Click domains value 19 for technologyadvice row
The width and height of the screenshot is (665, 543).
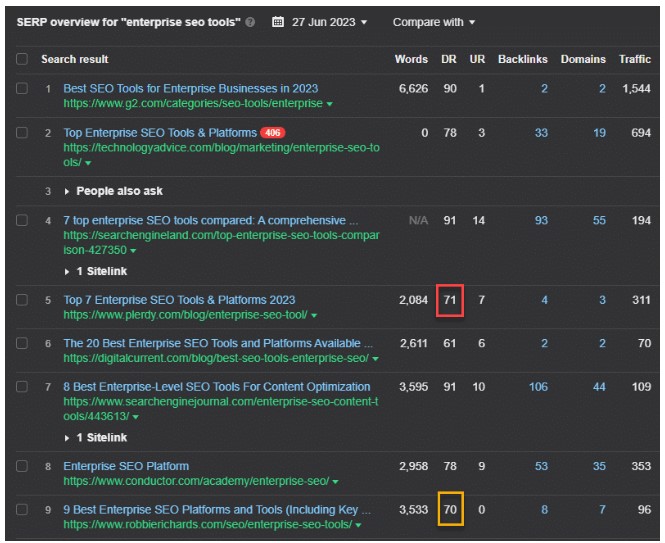click(599, 133)
